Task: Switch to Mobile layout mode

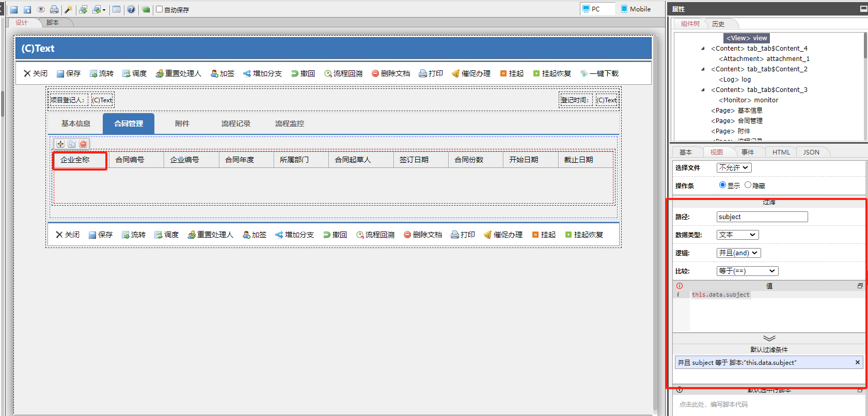Action: coord(636,9)
